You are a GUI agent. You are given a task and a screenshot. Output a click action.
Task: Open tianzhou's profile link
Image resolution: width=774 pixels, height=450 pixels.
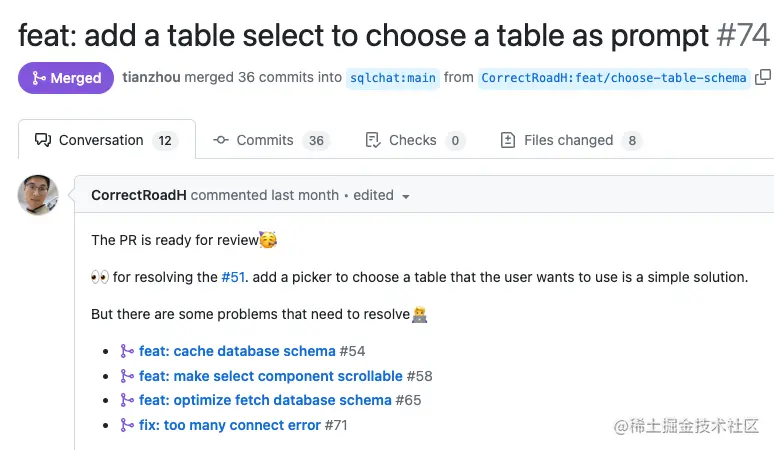[151, 77]
